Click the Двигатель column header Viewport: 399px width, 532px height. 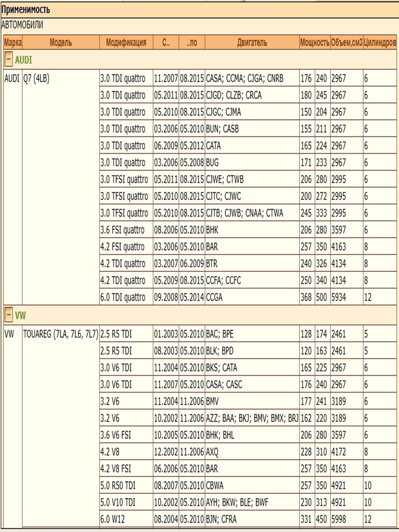[x=252, y=43]
